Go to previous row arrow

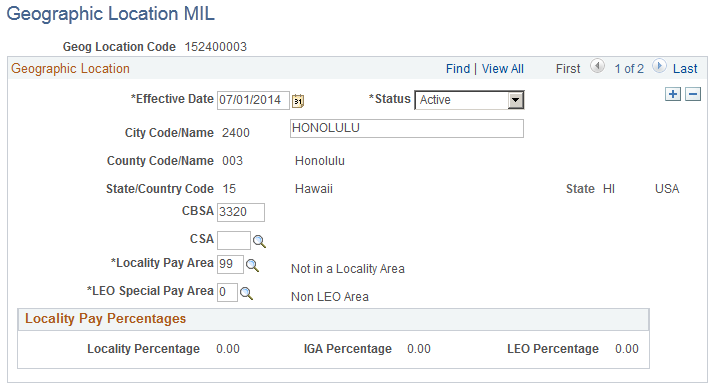click(x=597, y=67)
